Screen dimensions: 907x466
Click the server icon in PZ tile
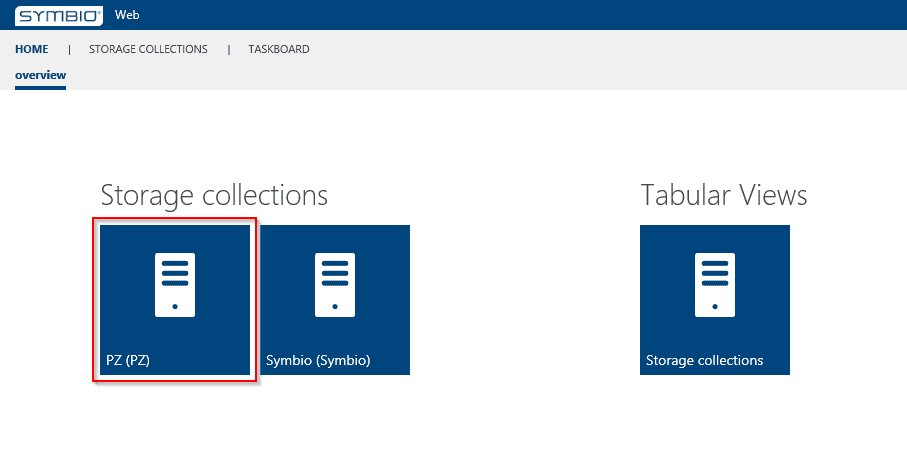pyautogui.click(x=175, y=283)
